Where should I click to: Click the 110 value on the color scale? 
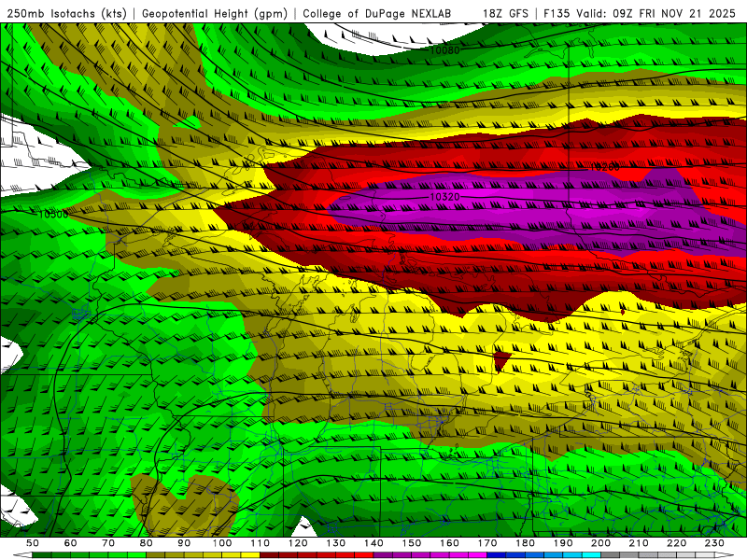(x=260, y=543)
